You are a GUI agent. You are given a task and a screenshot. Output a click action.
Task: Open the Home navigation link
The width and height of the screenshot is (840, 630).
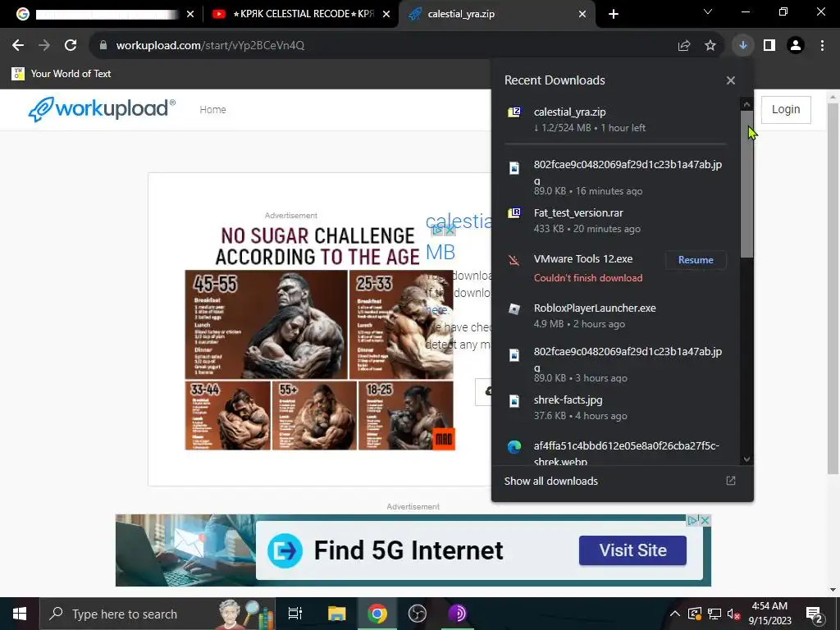point(212,109)
